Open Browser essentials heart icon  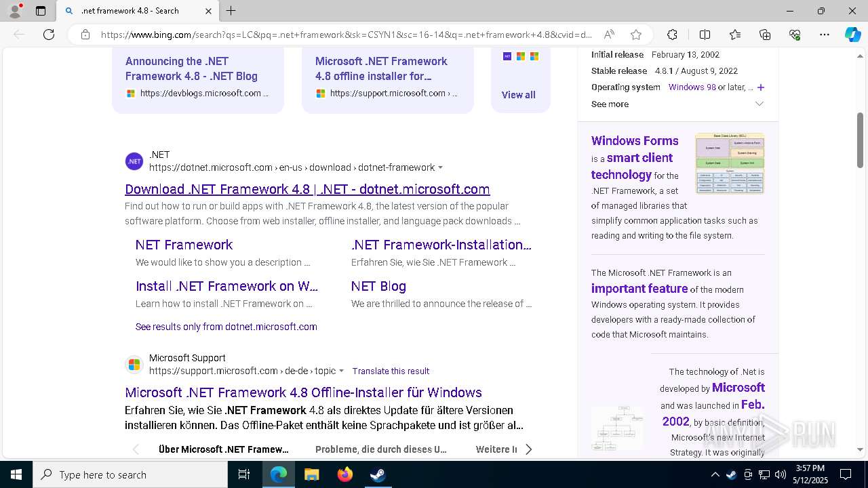point(795,35)
